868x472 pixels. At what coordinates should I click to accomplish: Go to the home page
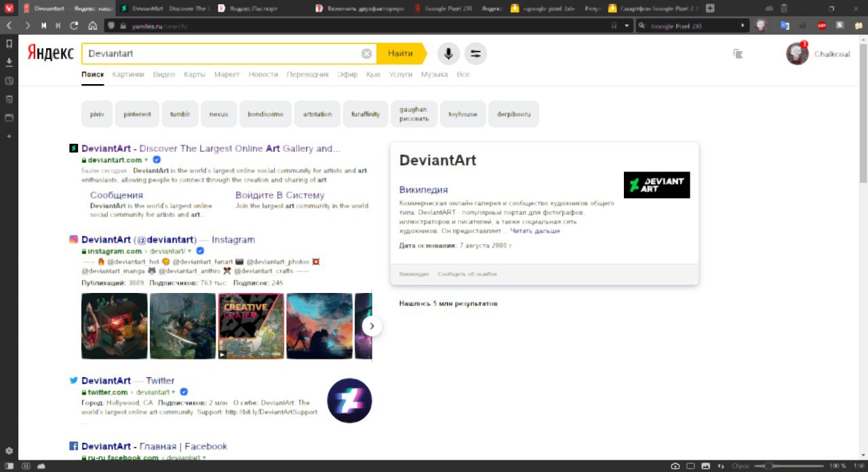coord(92,25)
